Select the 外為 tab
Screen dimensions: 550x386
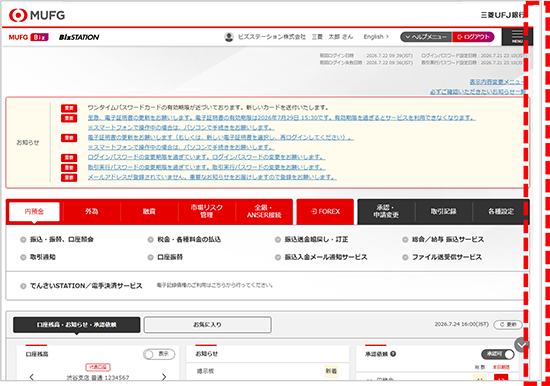click(92, 211)
